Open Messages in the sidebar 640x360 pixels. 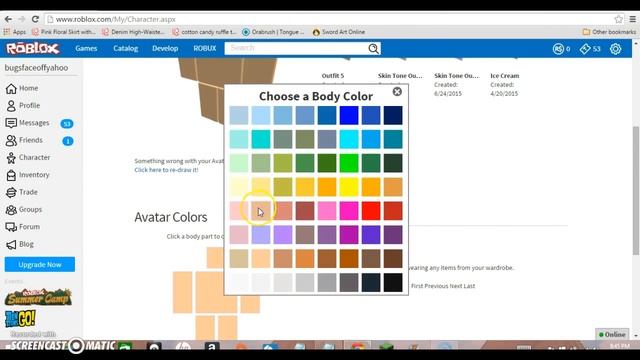point(28,123)
